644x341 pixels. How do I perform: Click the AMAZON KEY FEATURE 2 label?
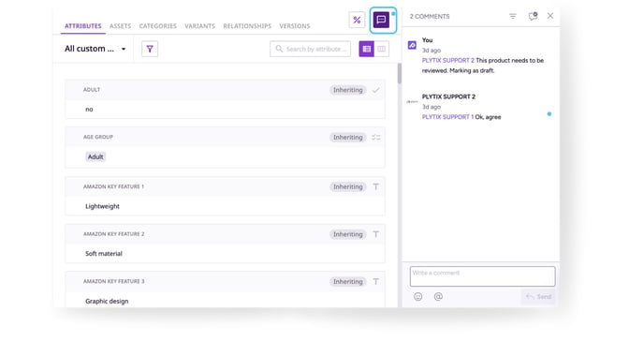pyautogui.click(x=114, y=234)
